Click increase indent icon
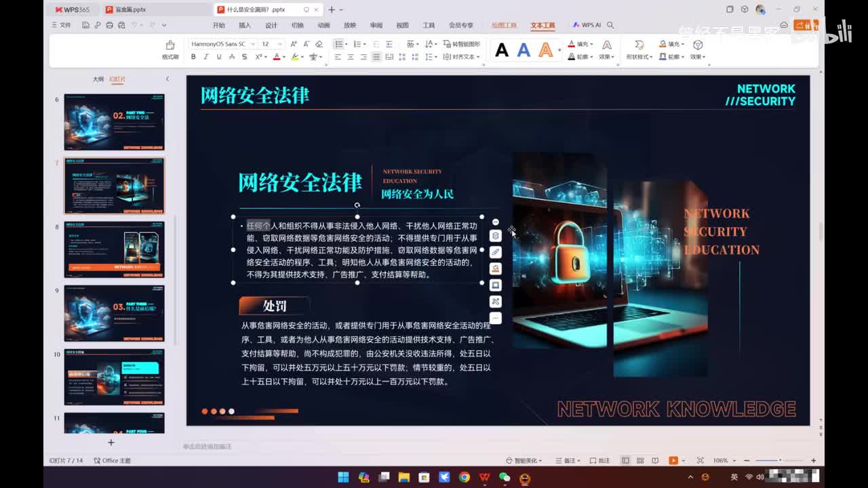This screenshot has width=868, height=488. click(x=389, y=44)
